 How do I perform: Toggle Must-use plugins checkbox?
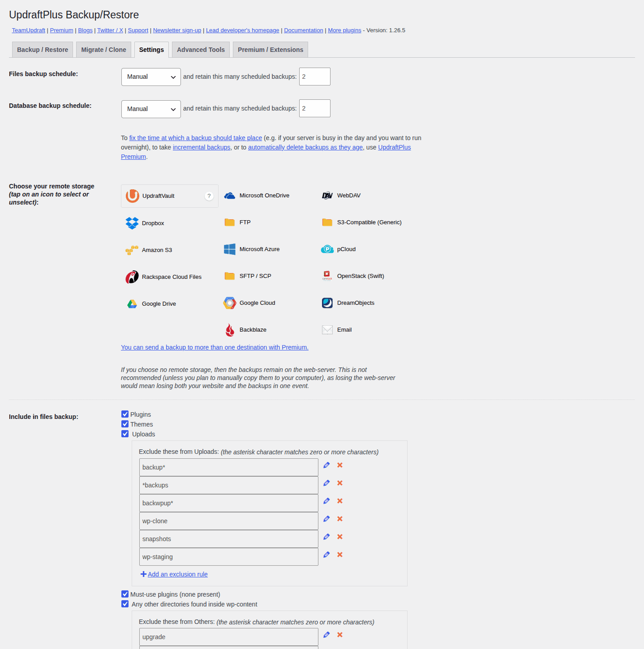coord(125,594)
